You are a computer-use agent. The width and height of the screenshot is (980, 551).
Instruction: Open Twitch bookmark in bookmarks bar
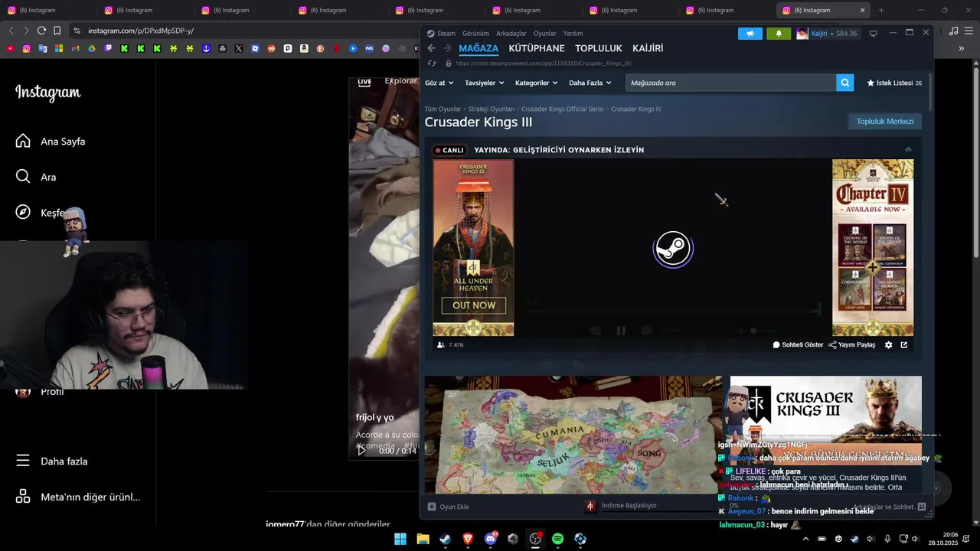pyautogui.click(x=107, y=48)
